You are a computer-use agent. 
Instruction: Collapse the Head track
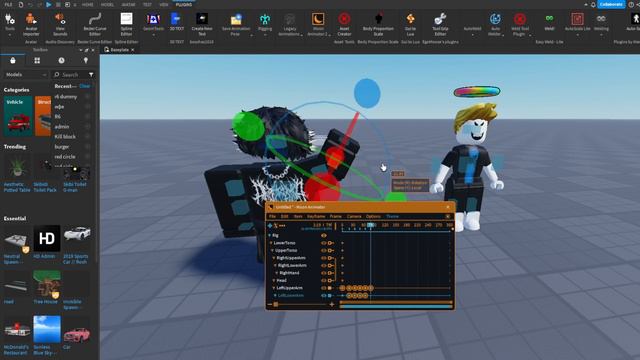pyautogui.click(x=274, y=280)
